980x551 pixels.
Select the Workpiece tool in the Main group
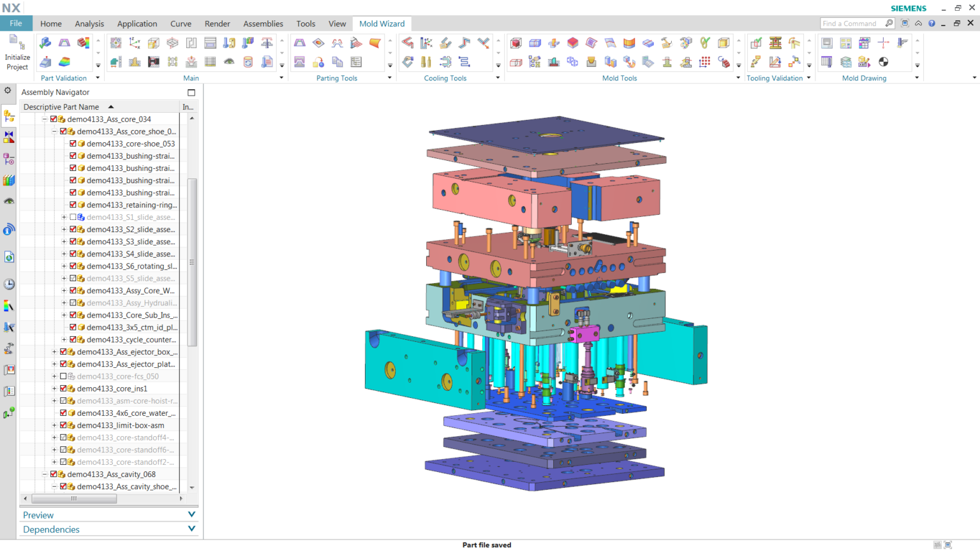(x=154, y=43)
